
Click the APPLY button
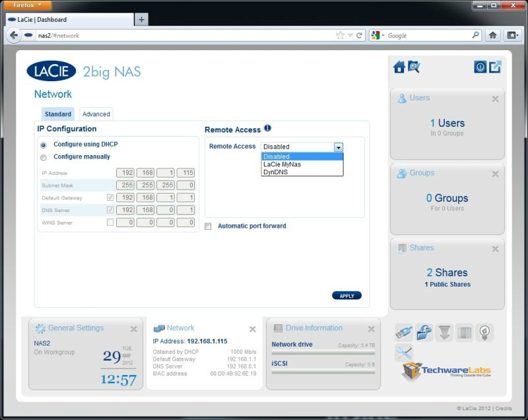[347, 296]
